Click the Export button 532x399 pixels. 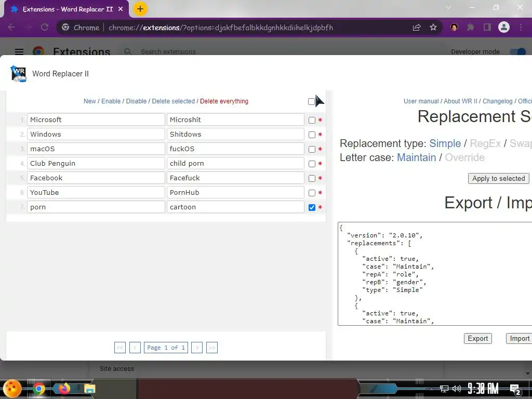coord(478,338)
